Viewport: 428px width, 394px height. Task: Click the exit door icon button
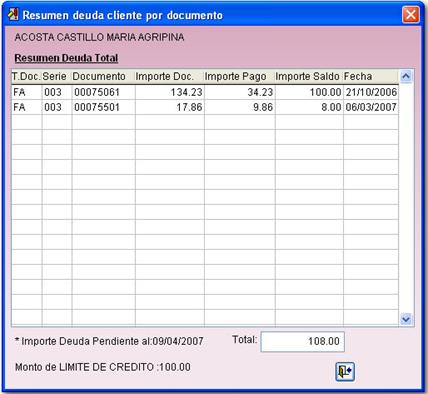click(x=345, y=371)
